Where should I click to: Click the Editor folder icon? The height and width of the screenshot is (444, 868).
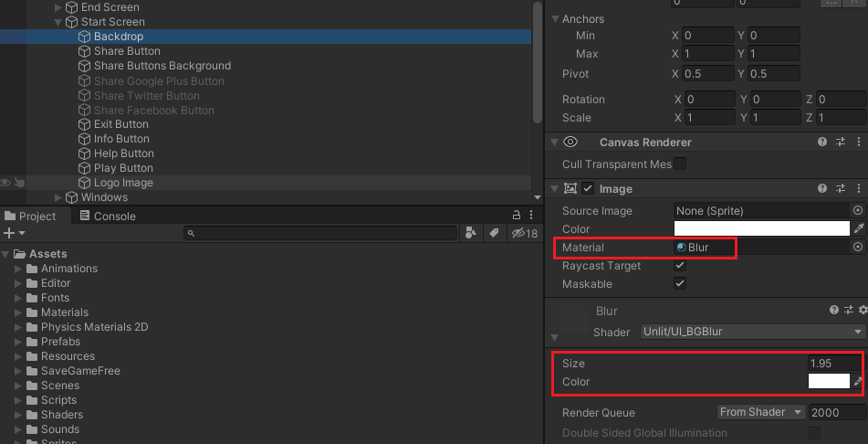coord(32,283)
